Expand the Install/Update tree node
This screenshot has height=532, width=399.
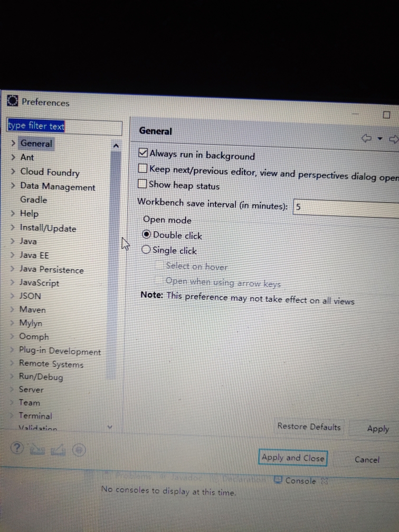point(13,227)
